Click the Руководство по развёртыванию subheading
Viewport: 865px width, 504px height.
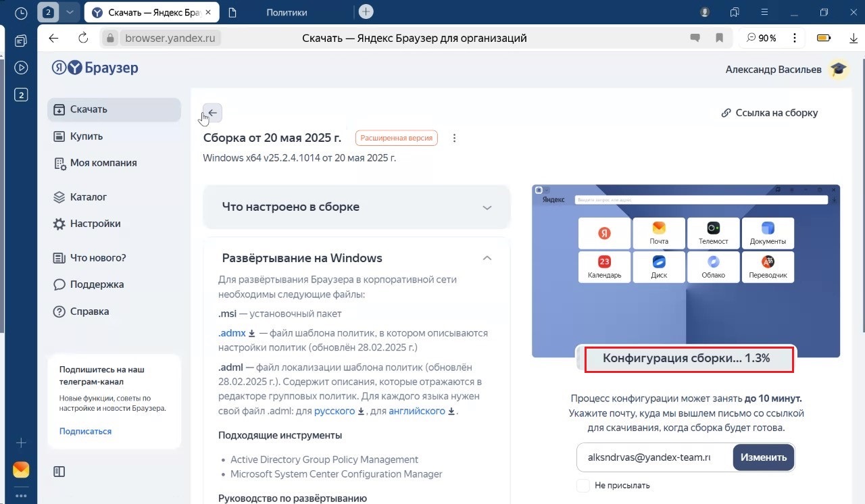292,499
